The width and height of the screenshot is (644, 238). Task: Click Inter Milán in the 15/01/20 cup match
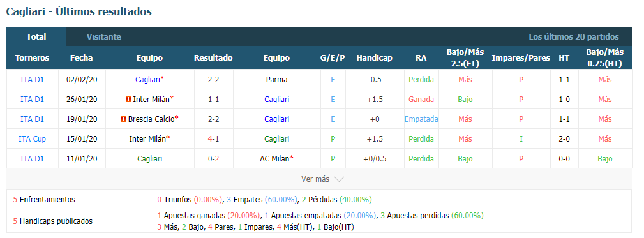point(149,138)
